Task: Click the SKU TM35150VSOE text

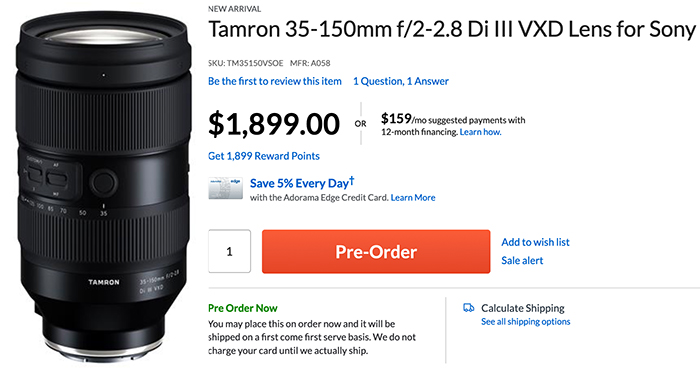Action: [x=246, y=63]
